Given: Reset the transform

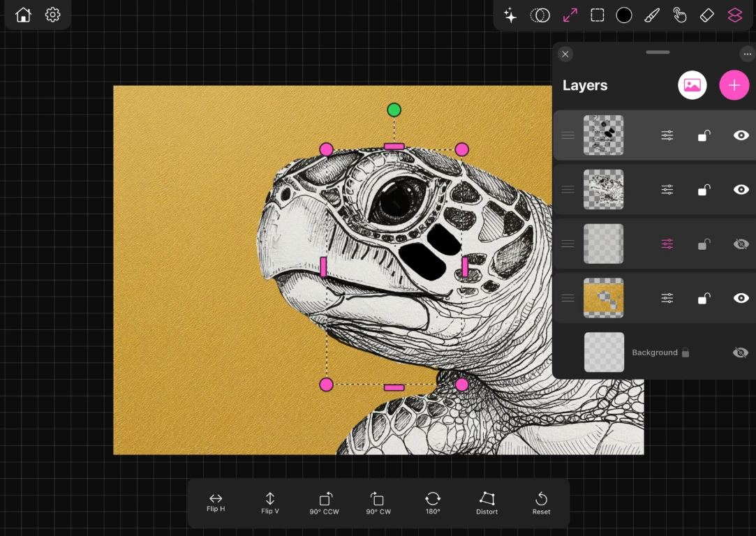Looking at the screenshot, I should tap(541, 502).
